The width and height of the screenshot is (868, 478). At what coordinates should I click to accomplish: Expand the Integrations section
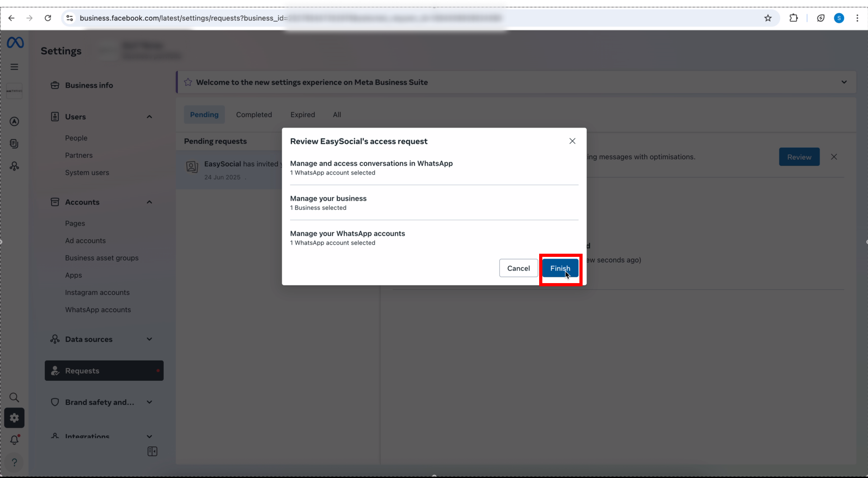149,436
